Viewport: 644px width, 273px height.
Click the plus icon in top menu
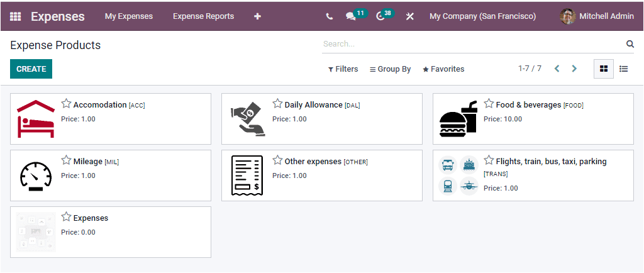point(257,16)
